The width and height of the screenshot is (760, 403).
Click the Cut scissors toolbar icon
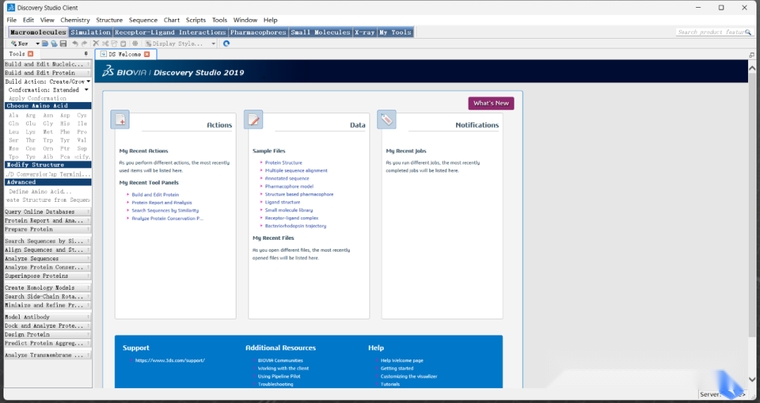click(x=105, y=44)
